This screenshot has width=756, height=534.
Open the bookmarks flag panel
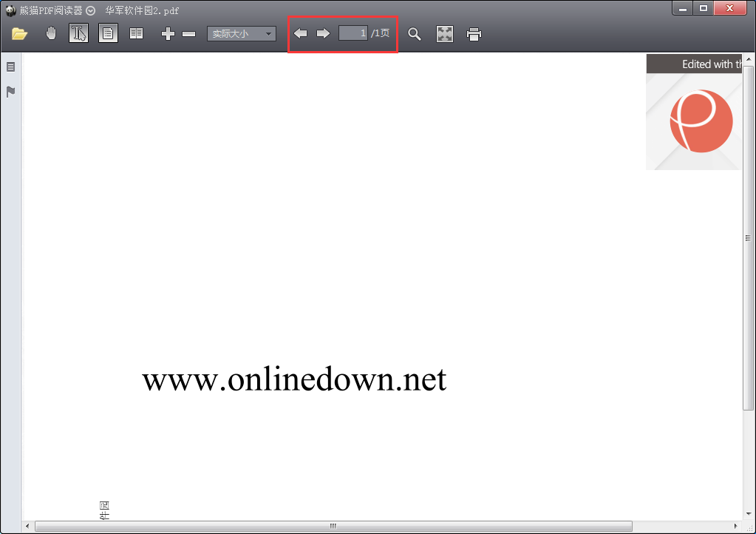[10, 92]
